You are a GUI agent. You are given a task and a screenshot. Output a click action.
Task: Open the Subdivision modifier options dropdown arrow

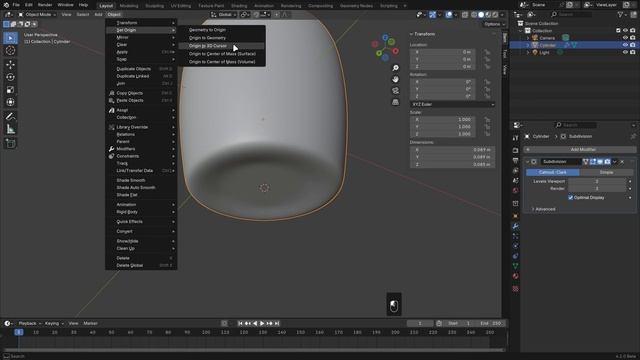click(615, 162)
